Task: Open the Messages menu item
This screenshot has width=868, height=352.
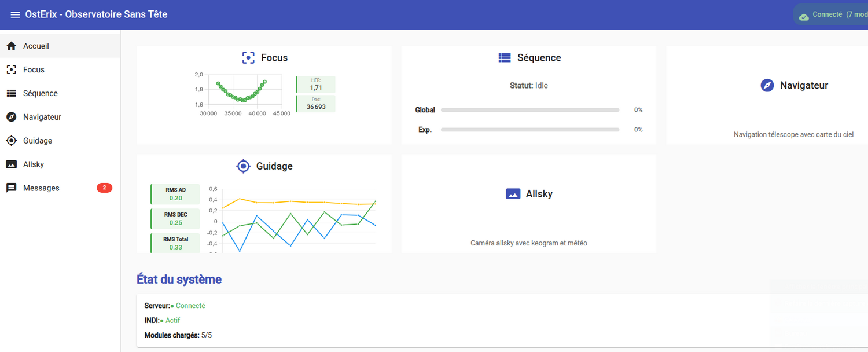Action: 41,188
